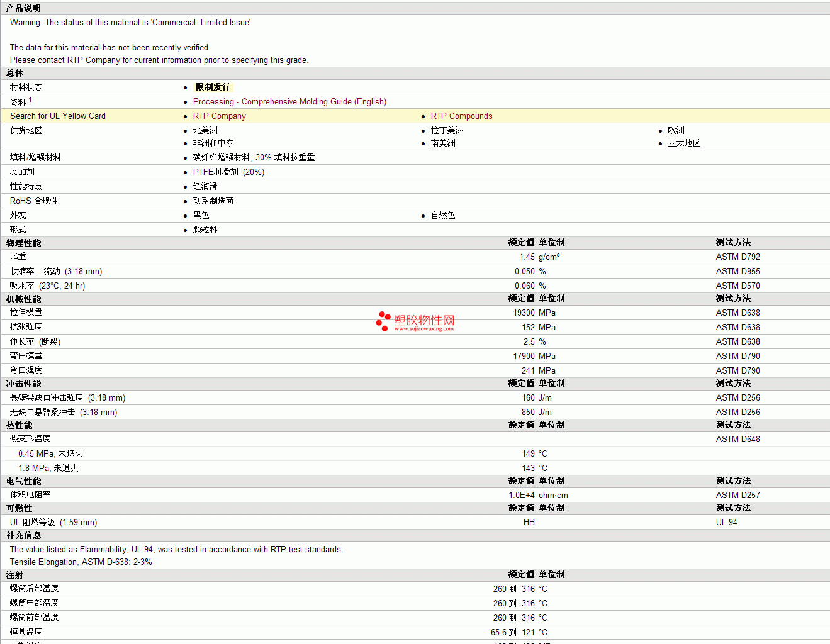Click the www.sujiaowuxing.com watermark URL
The width and height of the screenshot is (830, 644).
(x=423, y=328)
